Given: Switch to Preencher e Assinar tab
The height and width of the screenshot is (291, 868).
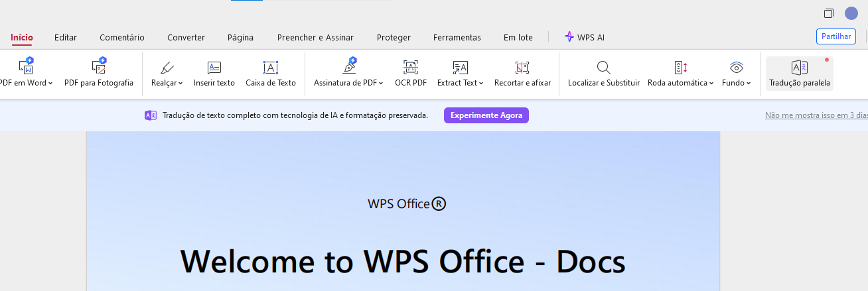Looking at the screenshot, I should 315,37.
